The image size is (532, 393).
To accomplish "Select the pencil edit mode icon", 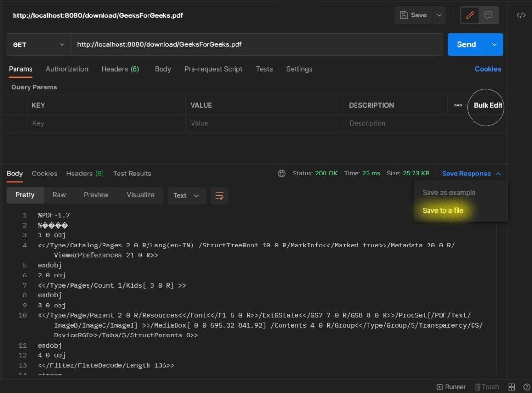I will pos(470,15).
